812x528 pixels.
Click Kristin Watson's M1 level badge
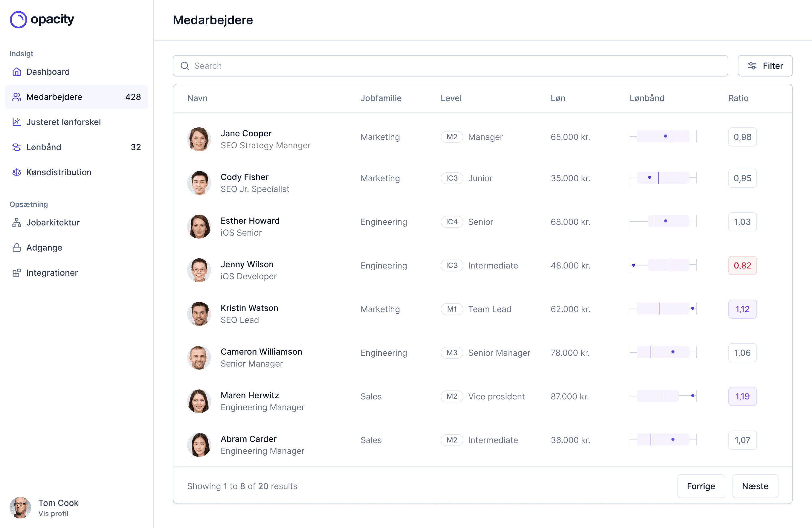coord(452,309)
